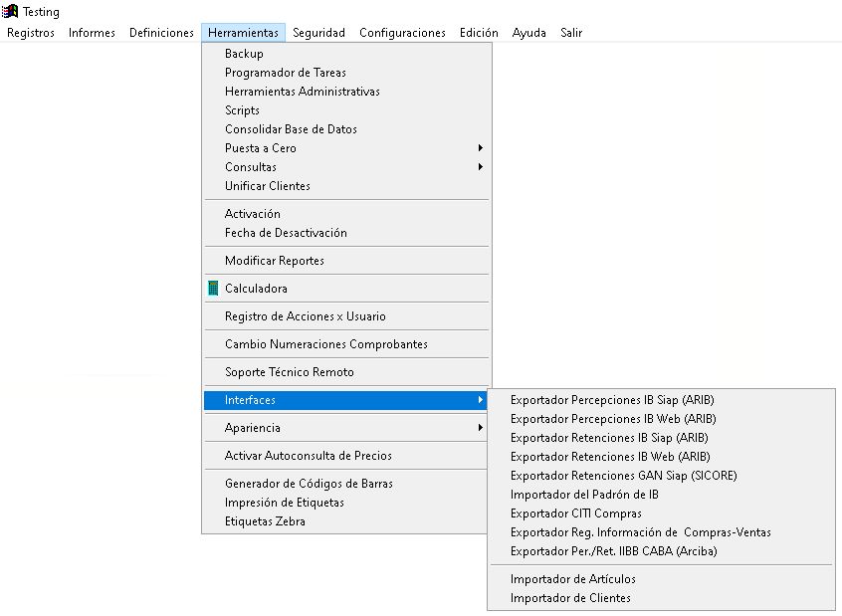Expand the Consultas submenu
The image size is (842, 616).
click(x=251, y=167)
